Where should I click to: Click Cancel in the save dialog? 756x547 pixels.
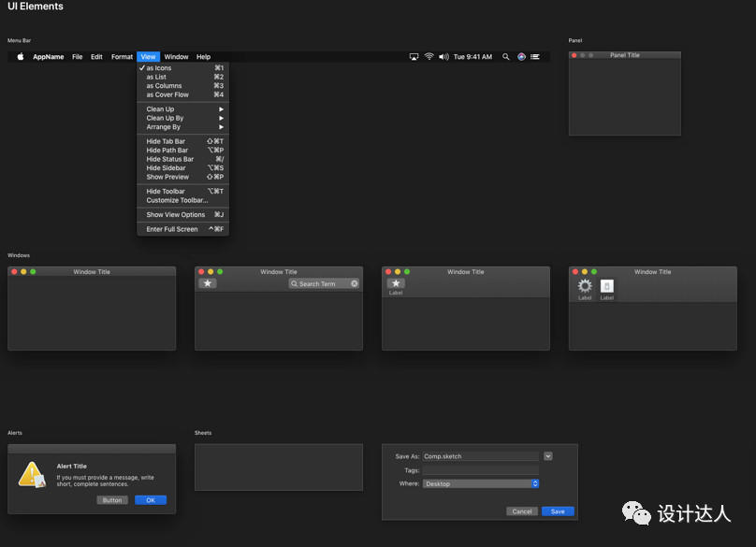(522, 511)
